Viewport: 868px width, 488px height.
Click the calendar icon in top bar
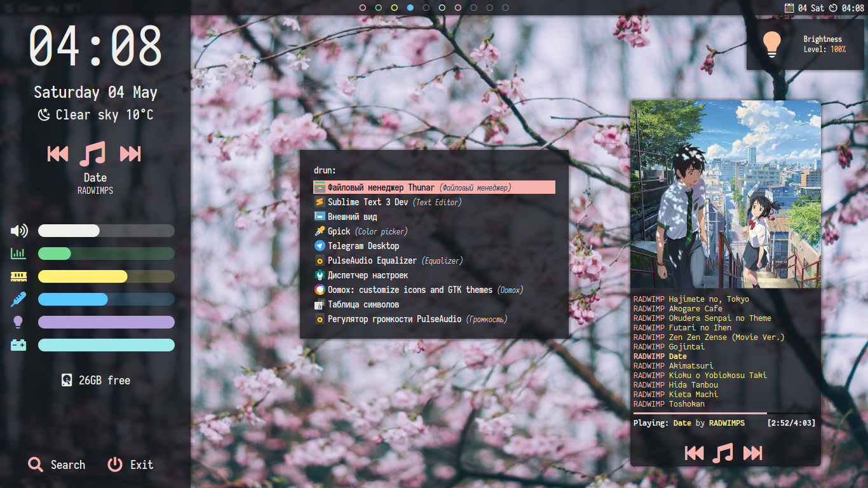789,8
